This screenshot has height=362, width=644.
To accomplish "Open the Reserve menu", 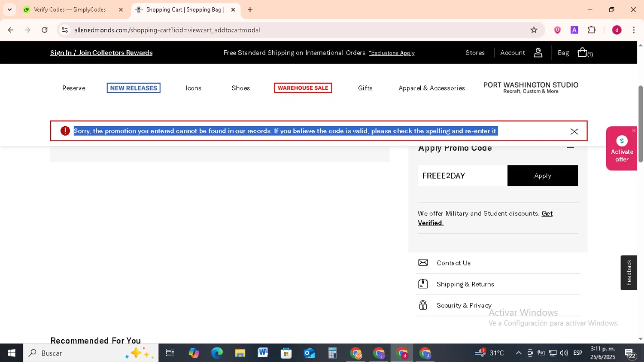I will point(74,88).
